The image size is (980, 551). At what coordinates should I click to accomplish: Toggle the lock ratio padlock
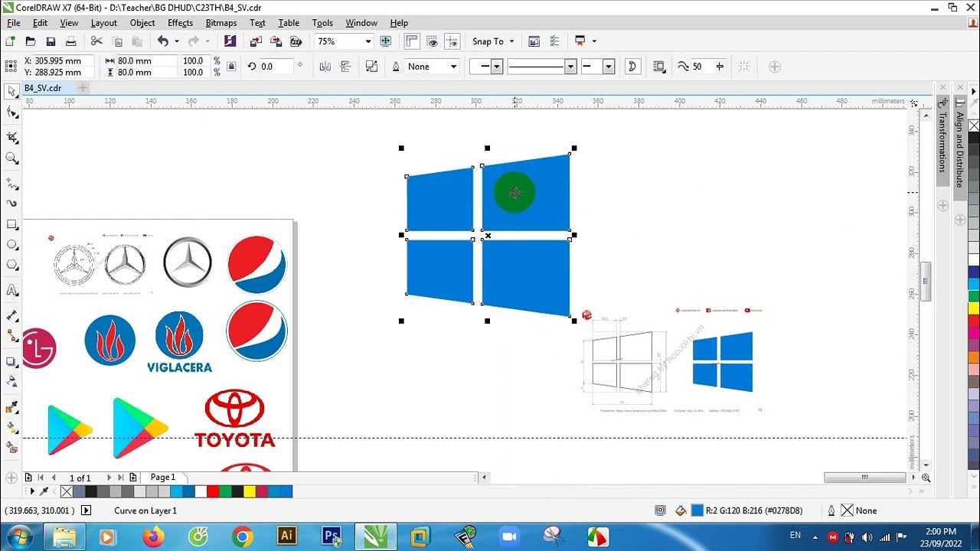coord(231,67)
